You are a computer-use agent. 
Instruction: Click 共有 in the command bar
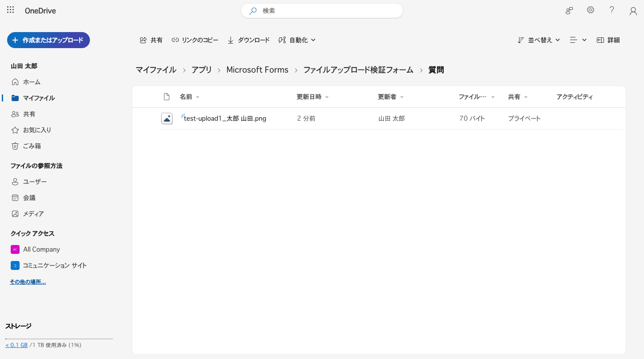click(151, 40)
